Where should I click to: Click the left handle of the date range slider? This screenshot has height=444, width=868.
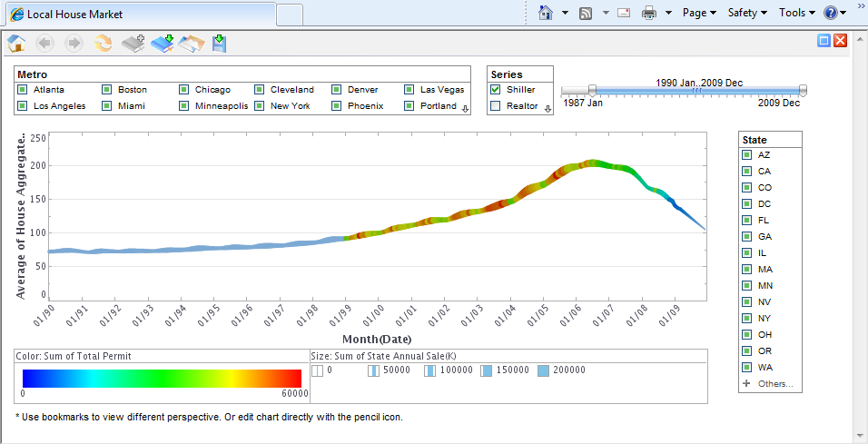coord(592,90)
